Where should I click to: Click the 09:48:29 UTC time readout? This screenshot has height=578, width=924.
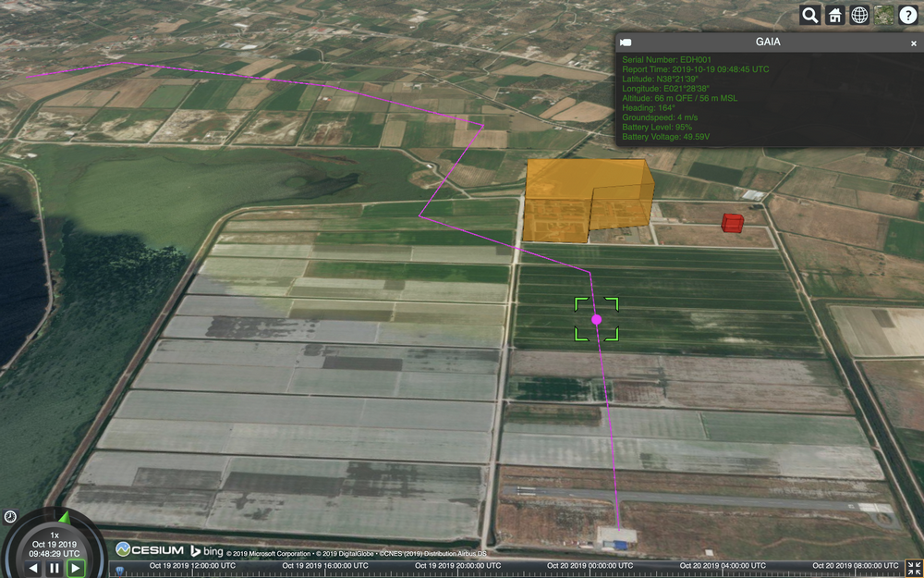pyautogui.click(x=55, y=554)
